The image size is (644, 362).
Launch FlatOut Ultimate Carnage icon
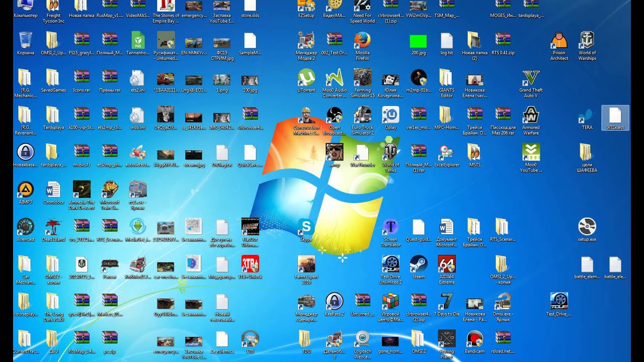click(250, 233)
